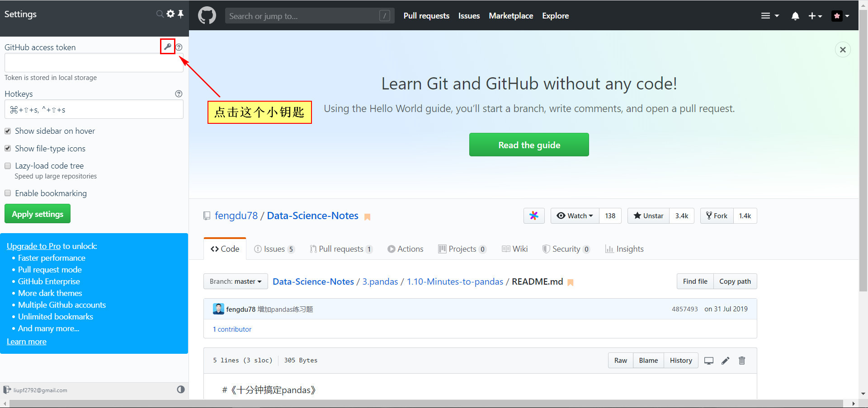Select the Code tab
868x408 pixels.
225,249
